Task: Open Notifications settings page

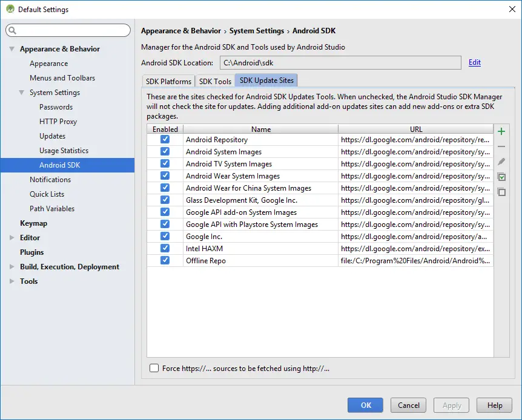Action: coord(50,180)
